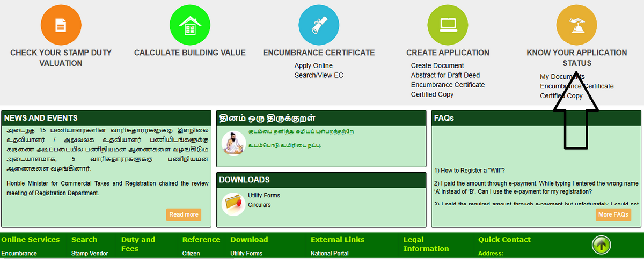Open Abstract for Draft Deed link
Viewport: 644px width, 259px height.
pos(445,75)
